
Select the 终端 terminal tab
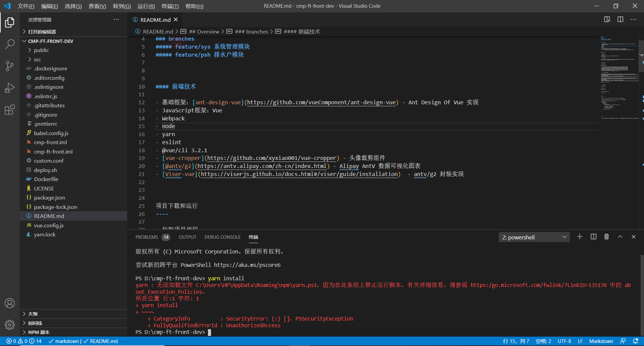pos(254,237)
